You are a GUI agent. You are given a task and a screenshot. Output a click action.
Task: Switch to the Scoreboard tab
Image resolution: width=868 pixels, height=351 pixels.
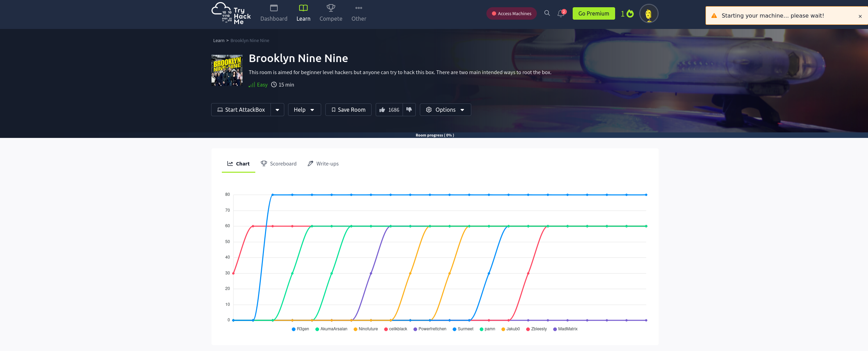tap(279, 164)
